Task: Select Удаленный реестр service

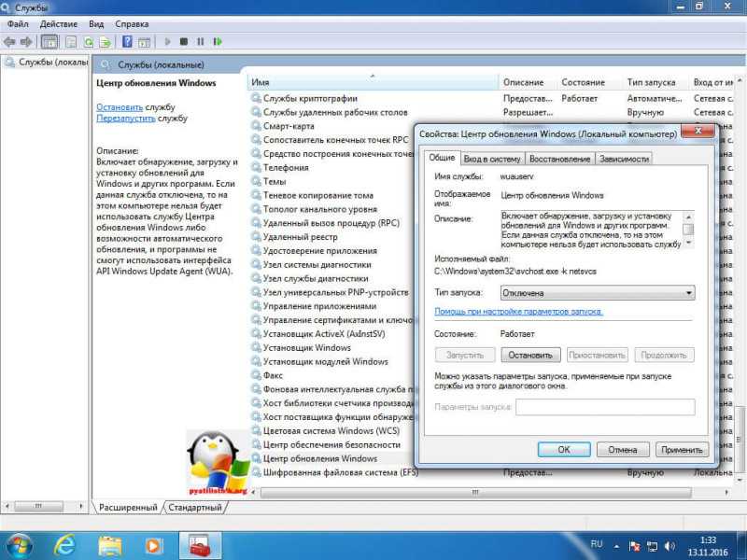Action: pyautogui.click(x=300, y=237)
